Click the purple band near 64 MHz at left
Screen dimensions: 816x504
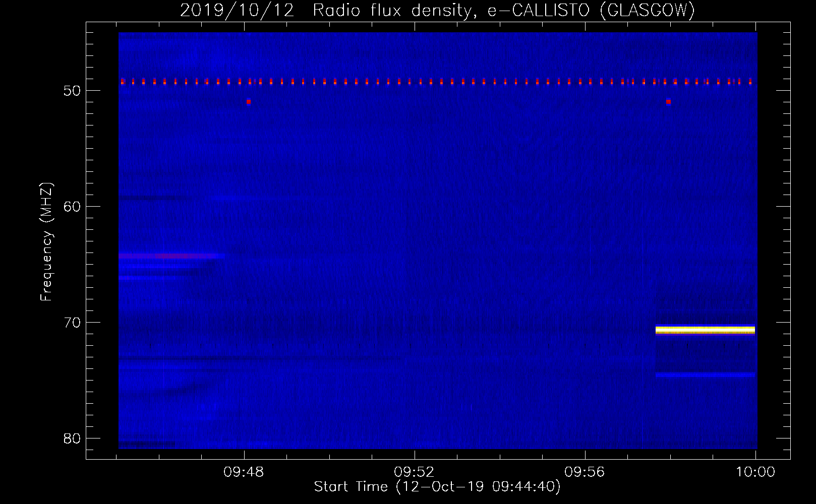point(171,257)
